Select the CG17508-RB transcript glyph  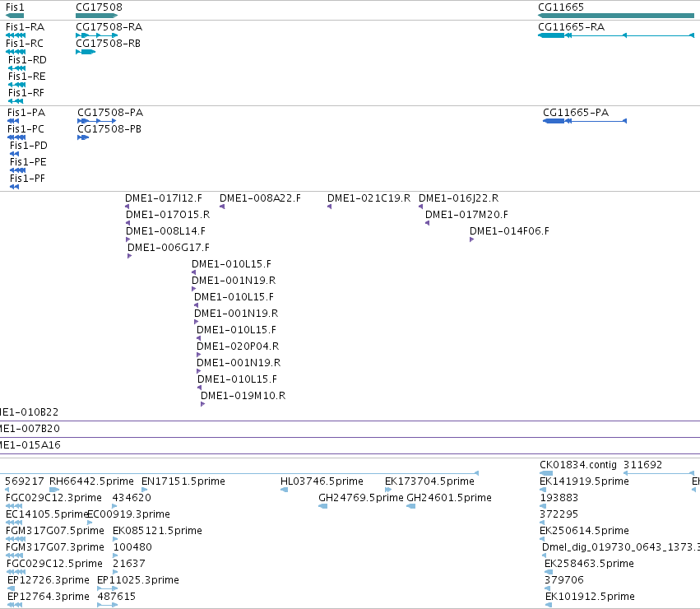click(86, 52)
